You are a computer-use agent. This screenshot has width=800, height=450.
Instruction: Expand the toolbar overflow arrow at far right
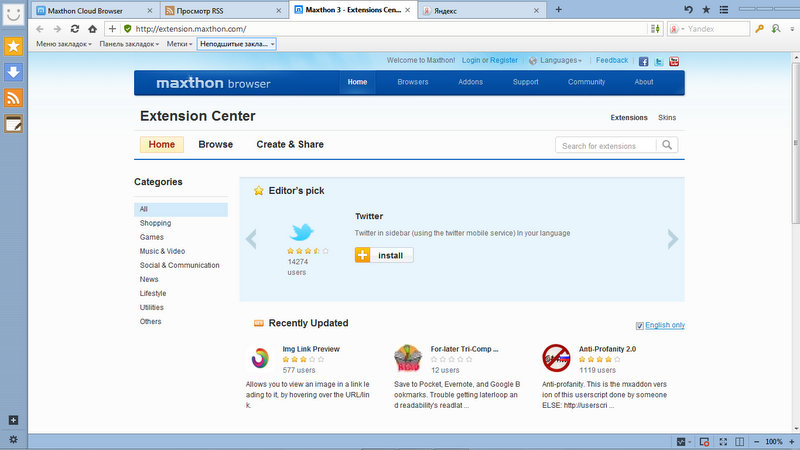[x=792, y=29]
